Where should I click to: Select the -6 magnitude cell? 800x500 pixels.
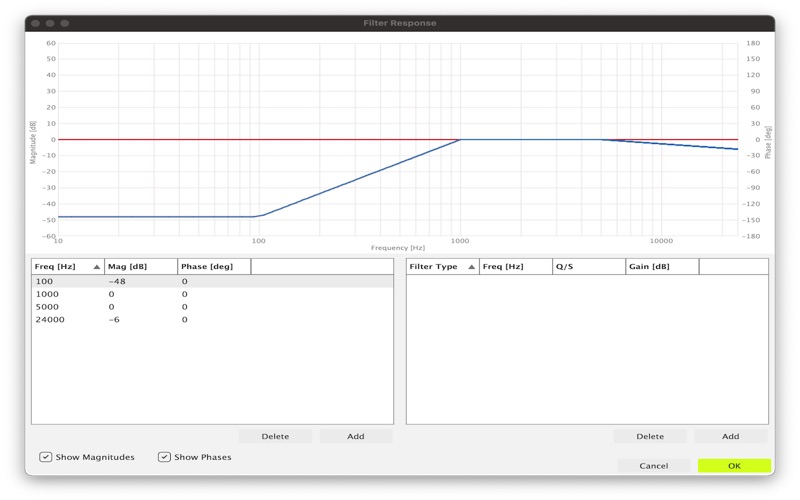114,319
